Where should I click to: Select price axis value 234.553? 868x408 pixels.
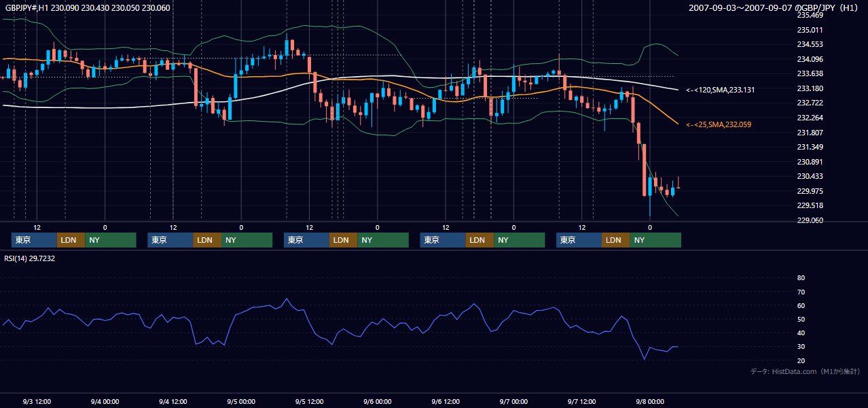pos(810,45)
